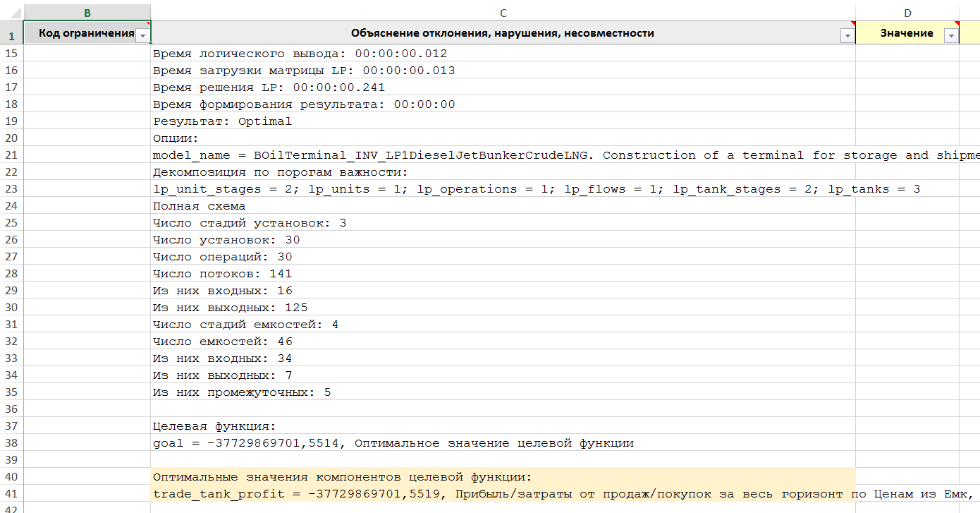Select column B header

(87, 13)
